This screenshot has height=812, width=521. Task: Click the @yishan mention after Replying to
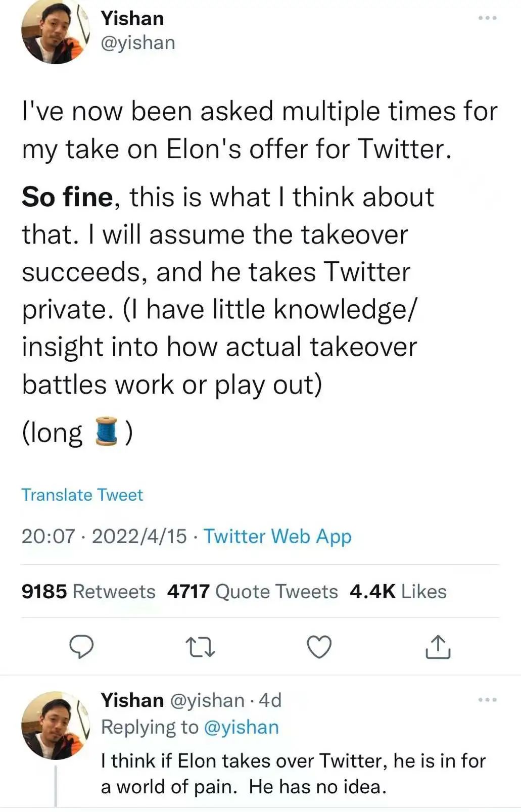[x=241, y=727]
